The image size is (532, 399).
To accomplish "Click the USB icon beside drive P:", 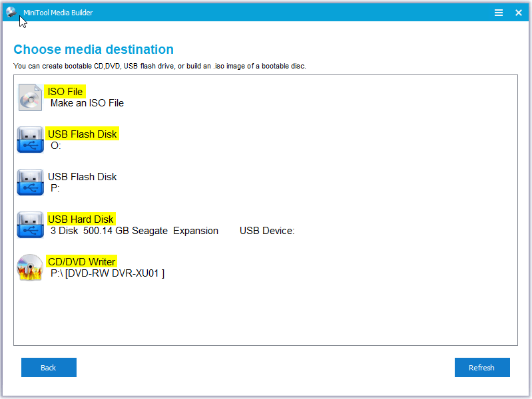I will (x=30, y=182).
